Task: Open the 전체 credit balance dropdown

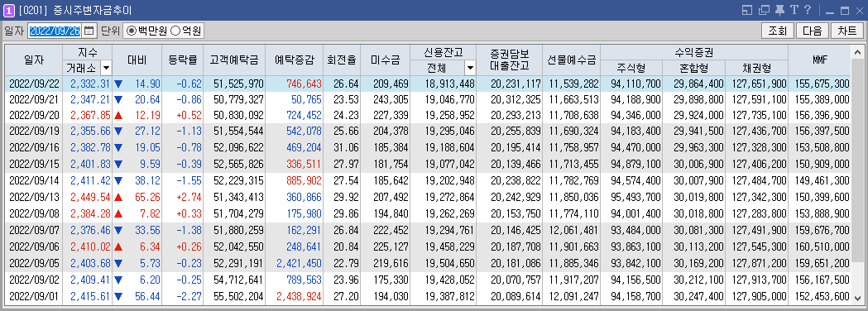Action: 469,68
